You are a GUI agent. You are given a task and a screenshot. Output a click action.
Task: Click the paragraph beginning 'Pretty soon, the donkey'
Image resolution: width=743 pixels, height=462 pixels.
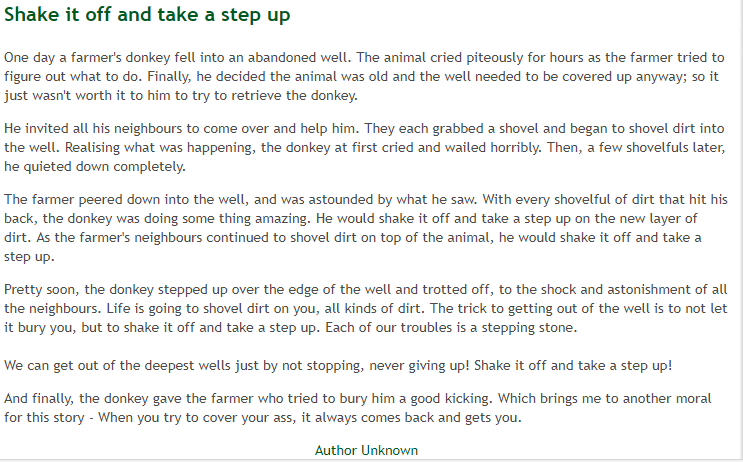(x=364, y=308)
